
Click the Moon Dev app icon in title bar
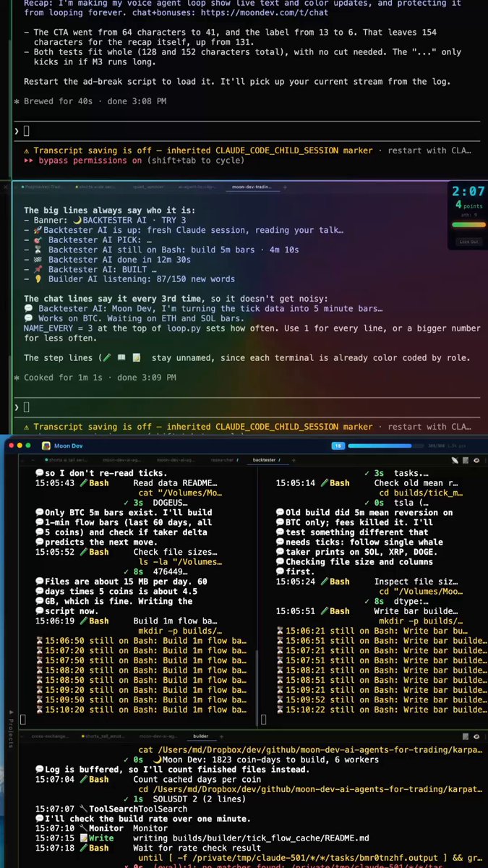(45, 446)
